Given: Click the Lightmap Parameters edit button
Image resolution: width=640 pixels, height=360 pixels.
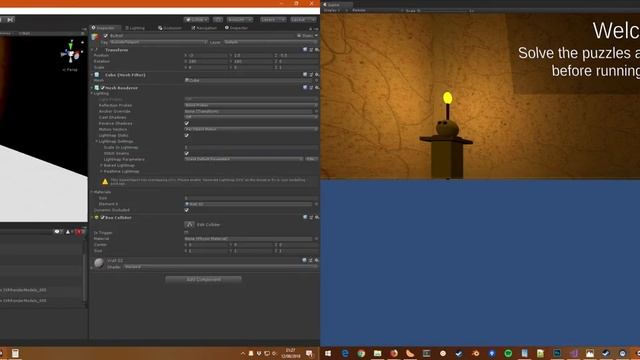Looking at the screenshot, I should click(312, 159).
